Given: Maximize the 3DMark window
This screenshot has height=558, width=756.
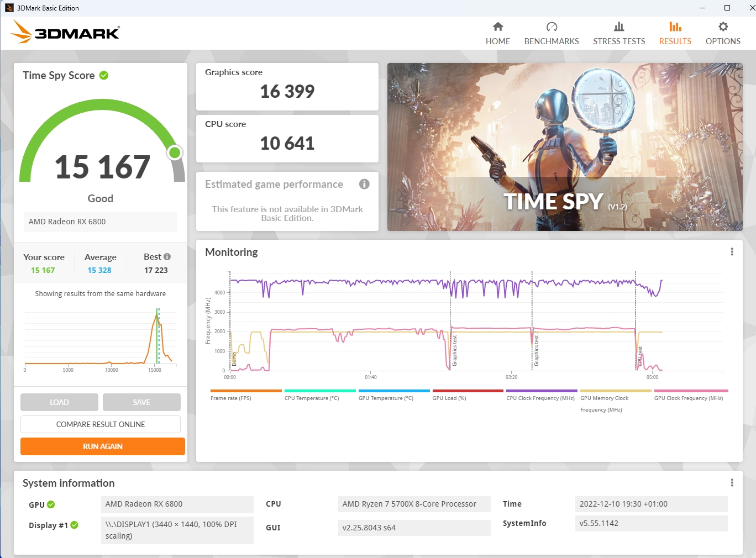Looking at the screenshot, I should coord(727,8).
